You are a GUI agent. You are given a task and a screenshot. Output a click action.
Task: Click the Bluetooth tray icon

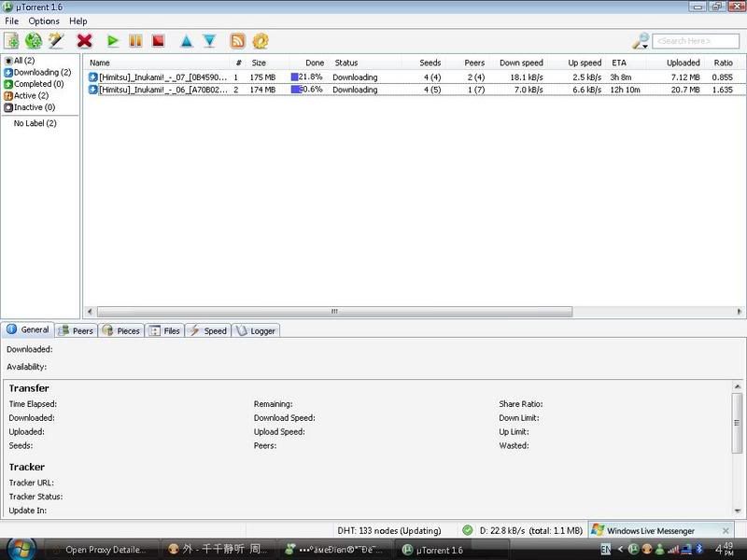tap(698, 549)
